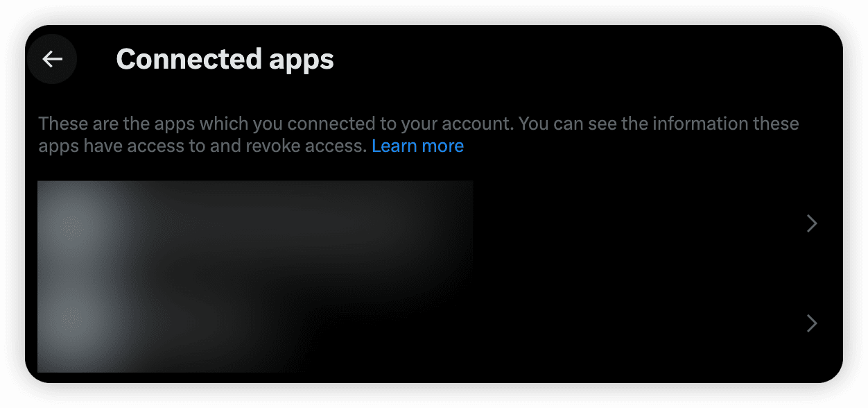Click the circular back button in header
The image size is (868, 408).
[x=52, y=59]
